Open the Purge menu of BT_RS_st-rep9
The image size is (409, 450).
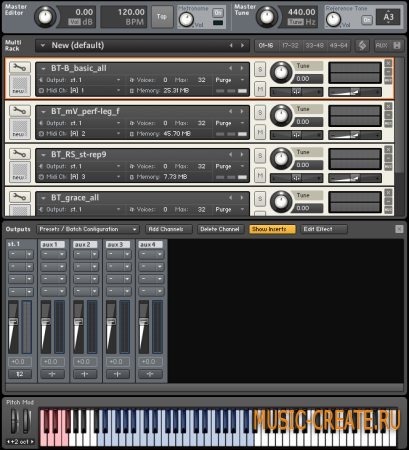tap(230, 166)
